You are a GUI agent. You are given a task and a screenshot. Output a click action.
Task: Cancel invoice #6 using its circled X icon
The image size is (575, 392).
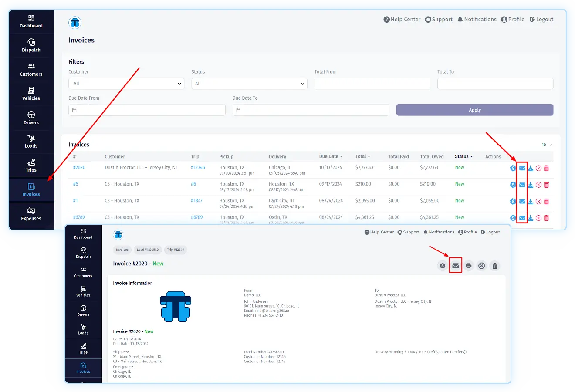538,185
